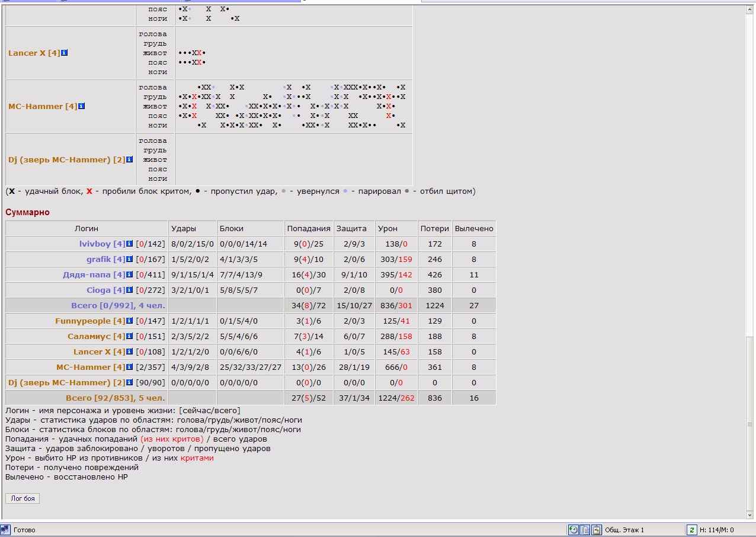The width and height of the screenshot is (756, 537).
Task: Click Общ. Этаж 1 in status bar
Action: click(624, 530)
